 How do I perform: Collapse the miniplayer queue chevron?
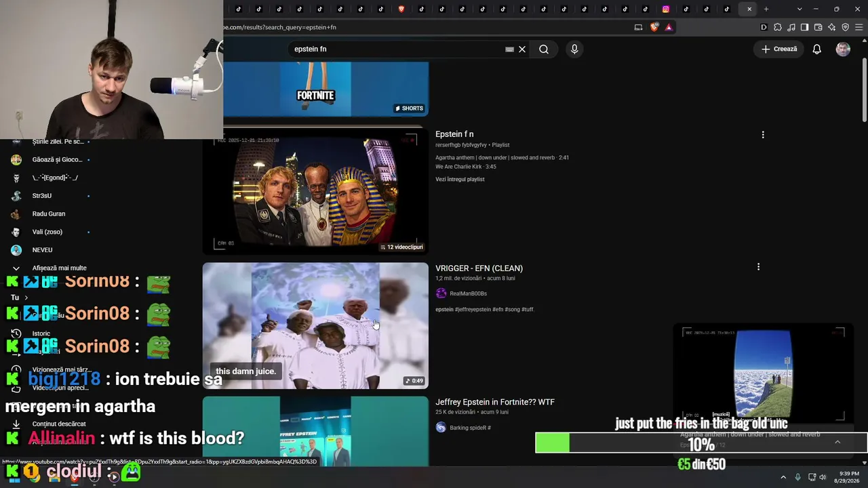[x=837, y=442]
